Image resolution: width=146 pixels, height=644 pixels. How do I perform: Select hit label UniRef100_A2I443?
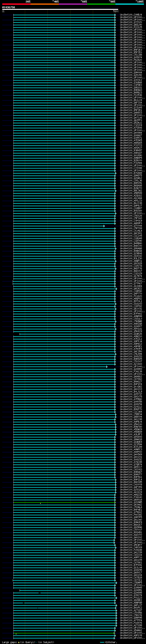pos(131,364)
